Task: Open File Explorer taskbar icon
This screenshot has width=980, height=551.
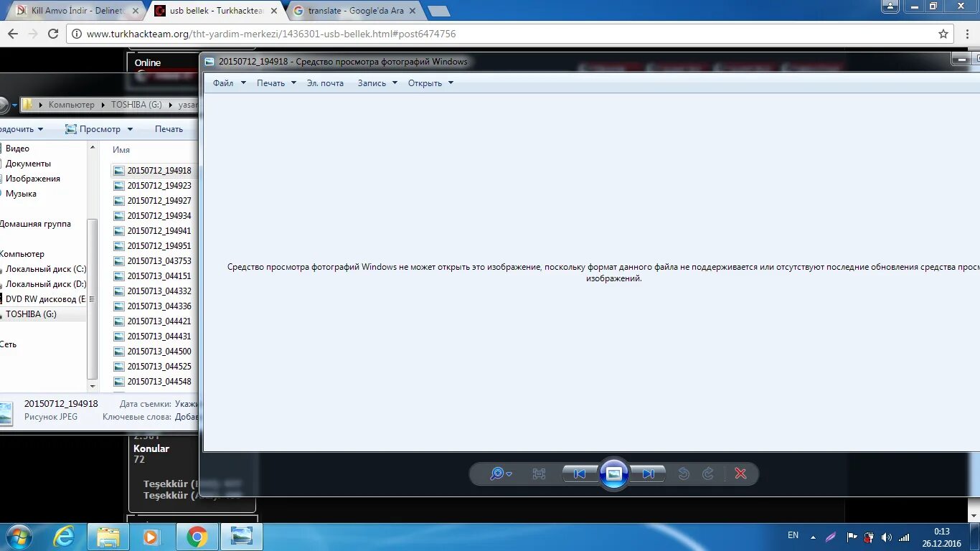Action: click(x=108, y=537)
